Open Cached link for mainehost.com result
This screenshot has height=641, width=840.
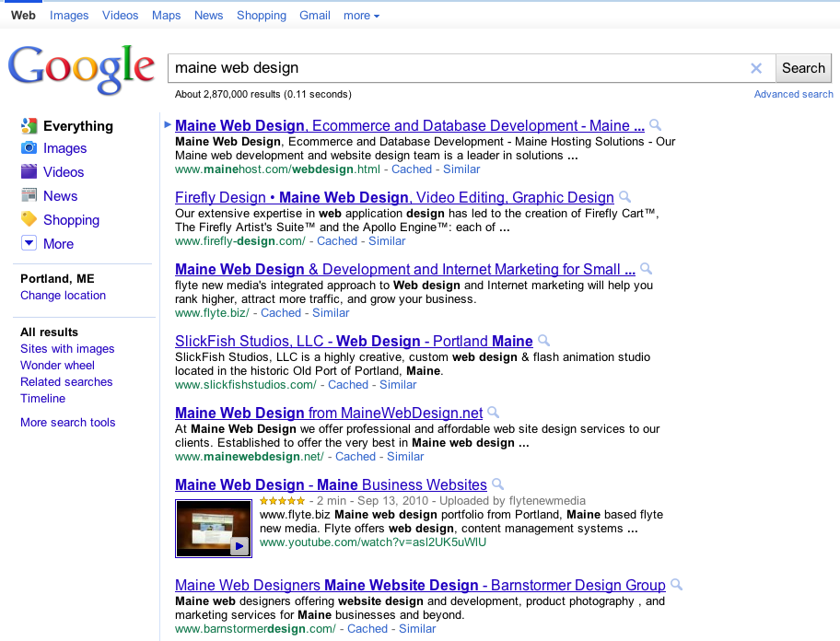pos(412,169)
